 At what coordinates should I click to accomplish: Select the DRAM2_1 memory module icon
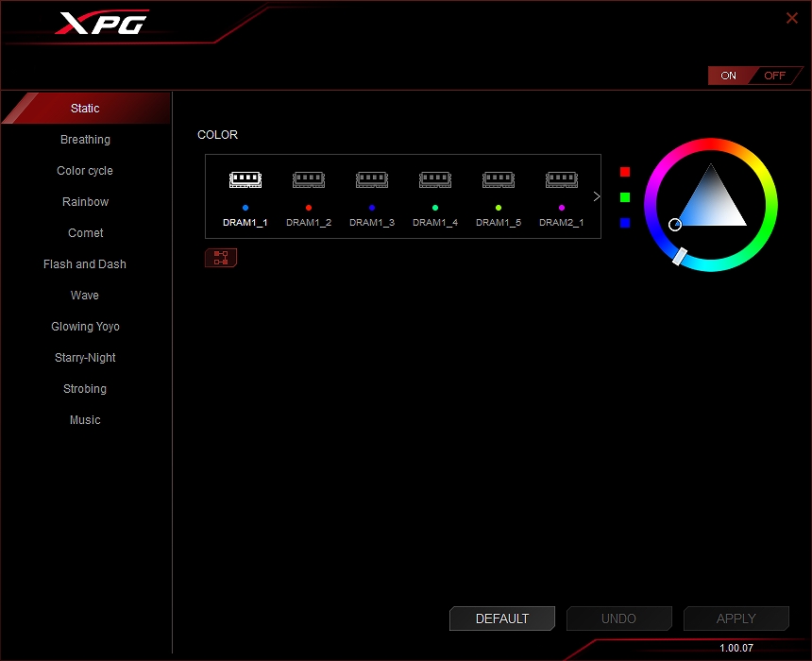[562, 179]
